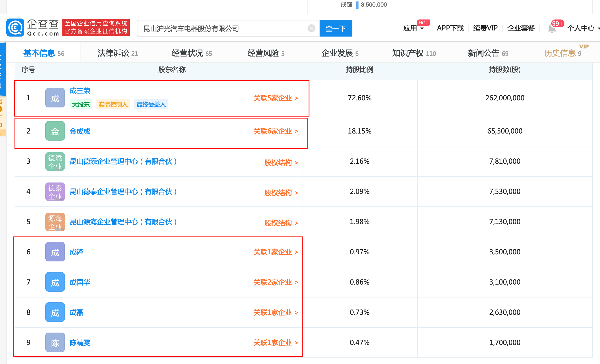Open shareholder 成国华 profile link
The image size is (600, 364).
(80, 282)
